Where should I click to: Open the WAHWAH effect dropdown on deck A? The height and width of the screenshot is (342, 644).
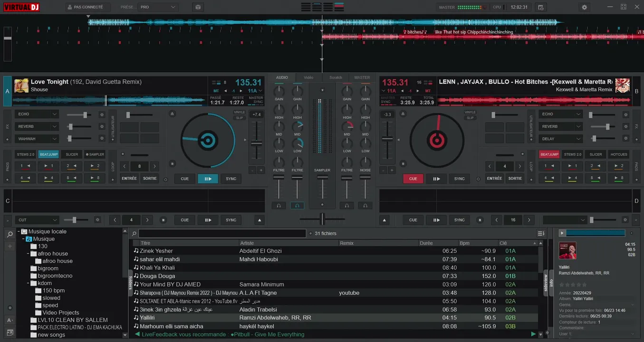point(37,139)
